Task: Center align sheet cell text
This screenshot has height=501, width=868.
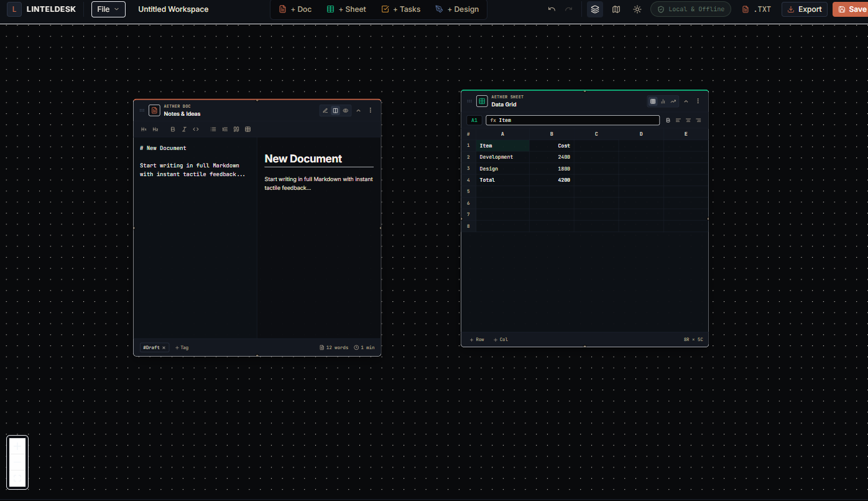Action: [x=688, y=120]
